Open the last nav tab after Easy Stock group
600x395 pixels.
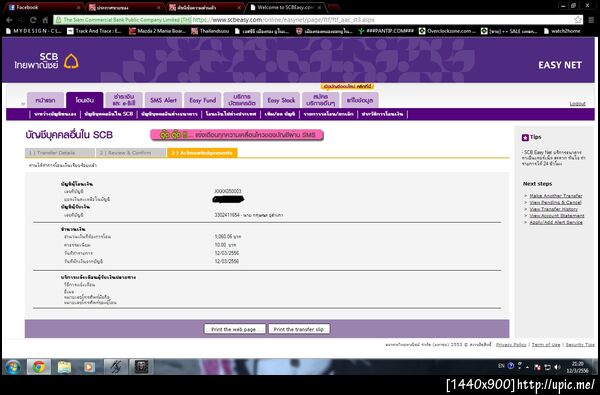(360, 100)
